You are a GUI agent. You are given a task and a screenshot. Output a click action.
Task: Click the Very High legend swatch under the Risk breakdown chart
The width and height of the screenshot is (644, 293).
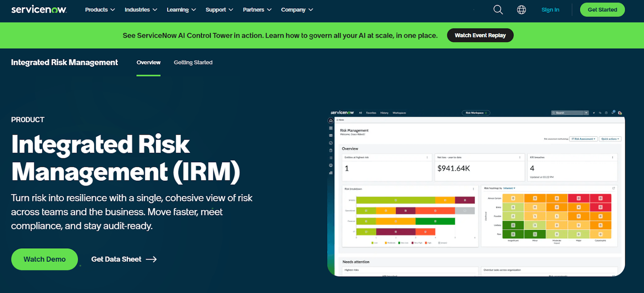point(412,243)
